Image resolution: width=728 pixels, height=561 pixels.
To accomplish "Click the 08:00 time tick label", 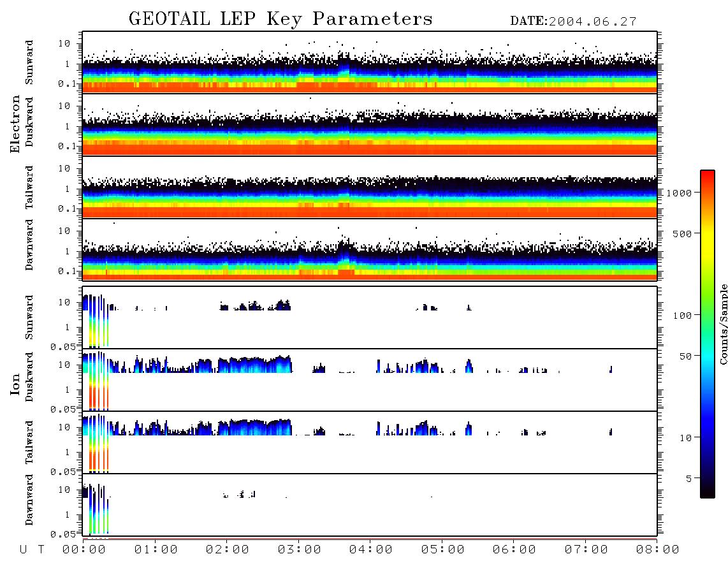I will 657,550.
